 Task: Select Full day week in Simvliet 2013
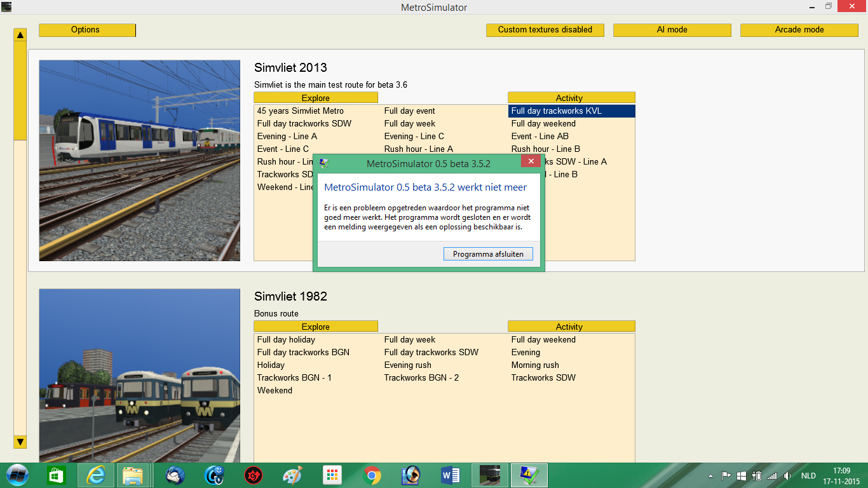tap(410, 124)
